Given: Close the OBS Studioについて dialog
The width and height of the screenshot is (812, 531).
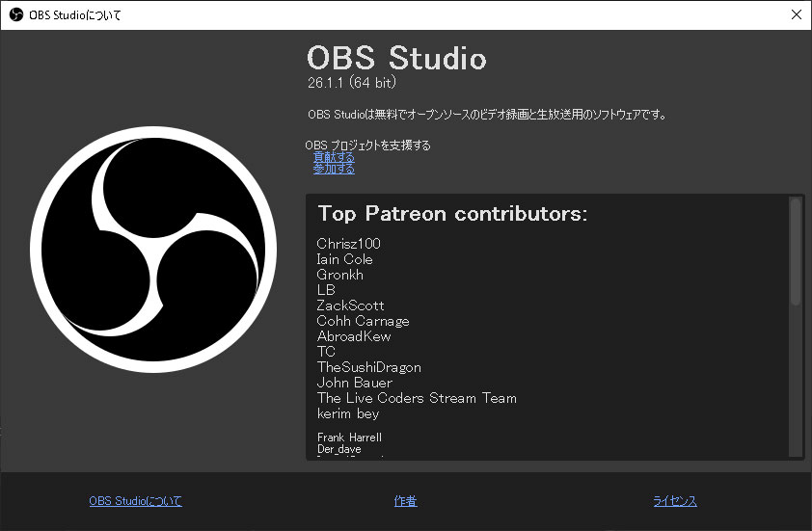Looking at the screenshot, I should [797, 14].
